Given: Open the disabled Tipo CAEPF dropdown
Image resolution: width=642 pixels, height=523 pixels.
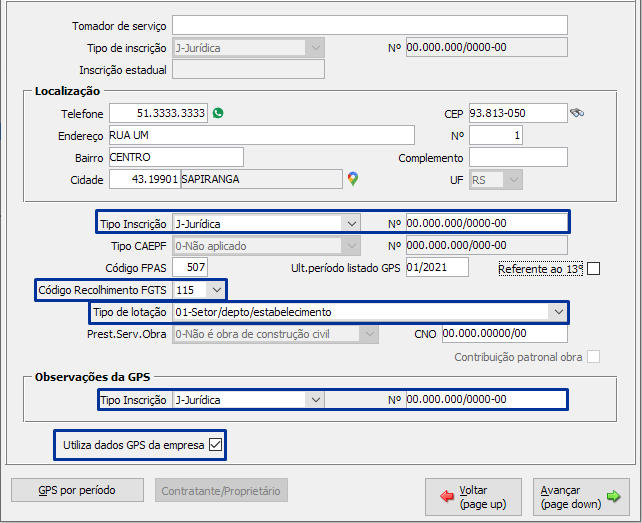Looking at the screenshot, I should (x=267, y=246).
